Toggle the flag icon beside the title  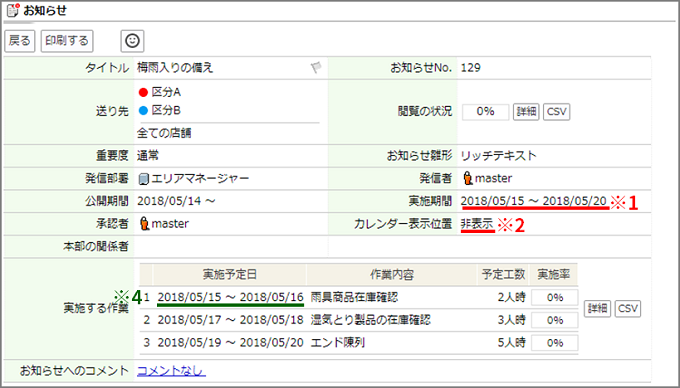click(316, 68)
